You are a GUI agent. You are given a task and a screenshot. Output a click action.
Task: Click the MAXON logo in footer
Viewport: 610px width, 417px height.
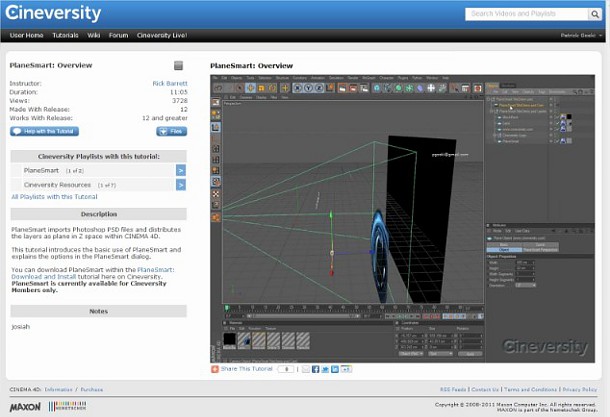coord(25,407)
